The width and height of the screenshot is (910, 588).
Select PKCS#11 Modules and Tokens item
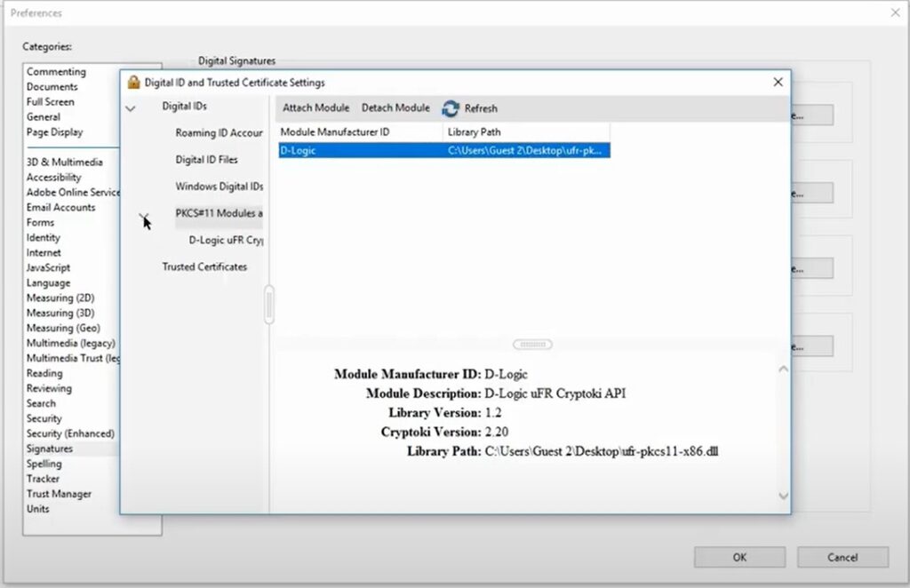pyautogui.click(x=219, y=213)
